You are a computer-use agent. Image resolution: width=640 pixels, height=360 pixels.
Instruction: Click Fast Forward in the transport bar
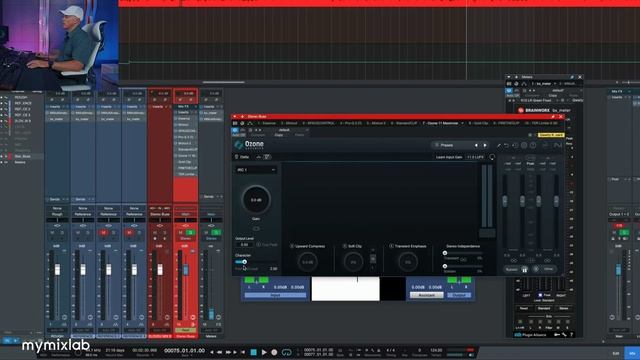(228, 352)
